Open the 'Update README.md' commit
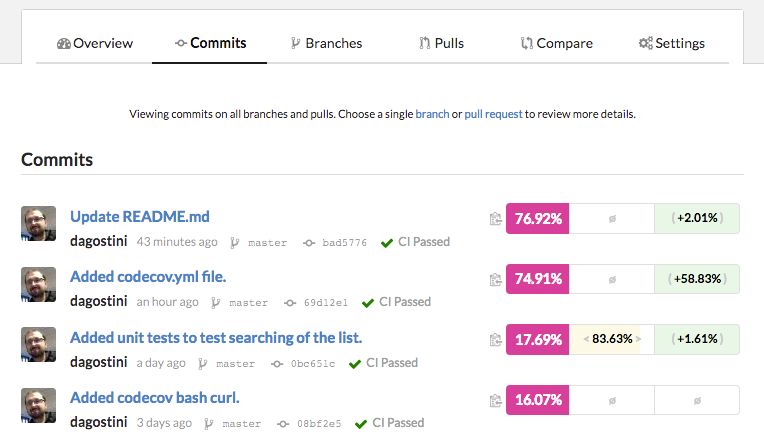The width and height of the screenshot is (764, 446). coord(140,216)
